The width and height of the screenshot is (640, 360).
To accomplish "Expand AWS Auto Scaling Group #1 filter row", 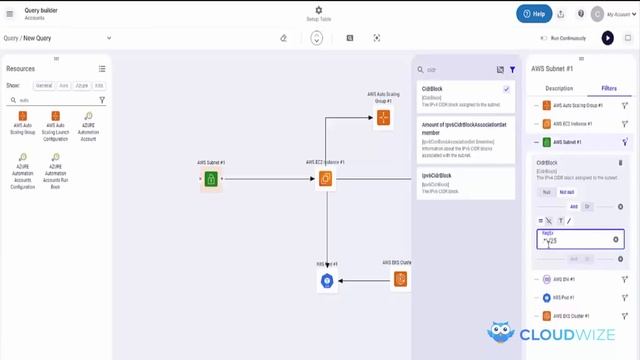I will coord(536,105).
